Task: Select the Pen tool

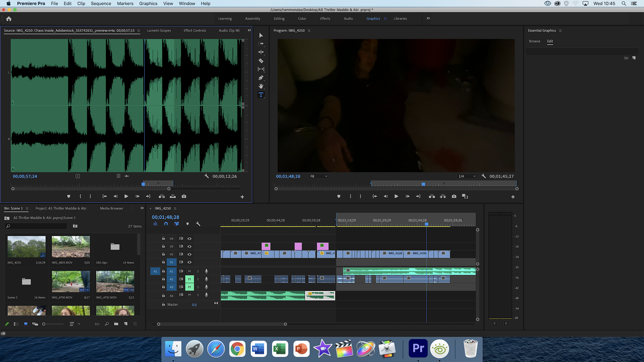Action: click(x=261, y=78)
